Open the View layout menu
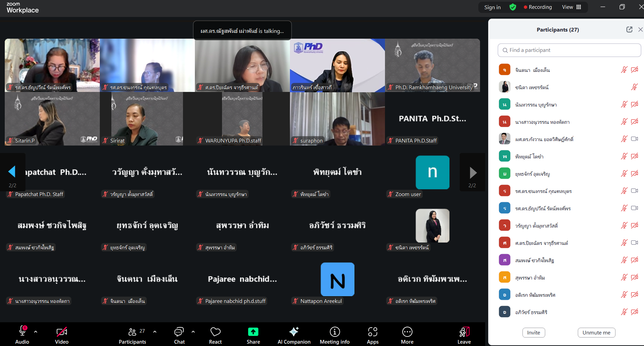Screen dimensions: 644x346 (572, 7)
